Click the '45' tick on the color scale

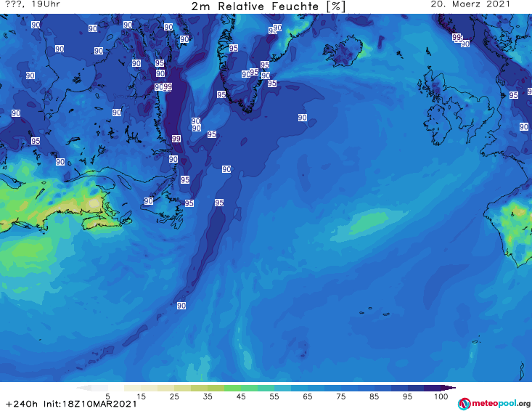point(241,396)
